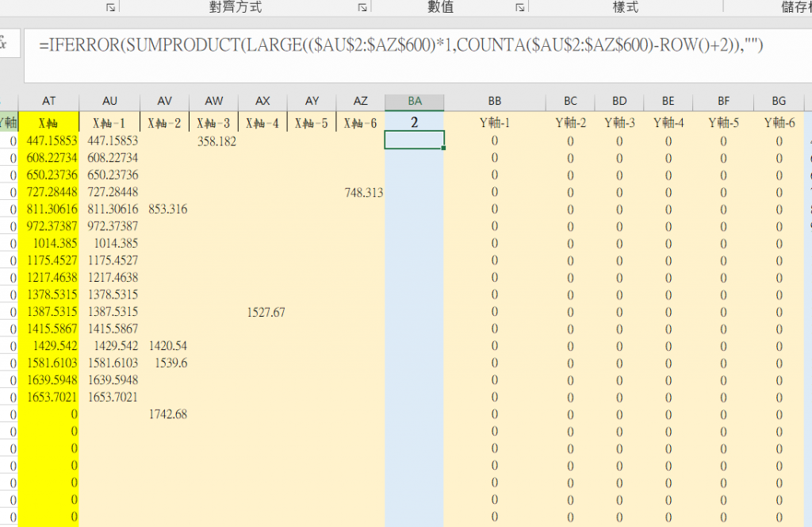Click header cell Y軸-5

click(723, 123)
